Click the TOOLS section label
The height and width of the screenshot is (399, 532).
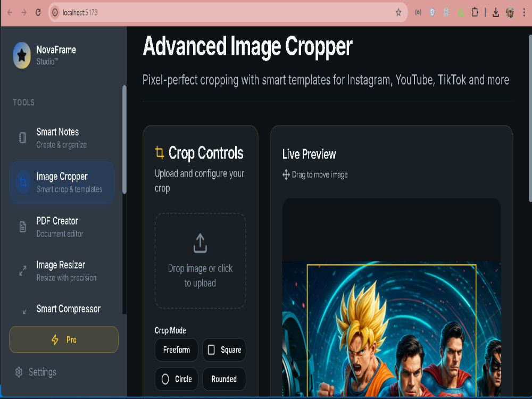tap(24, 103)
